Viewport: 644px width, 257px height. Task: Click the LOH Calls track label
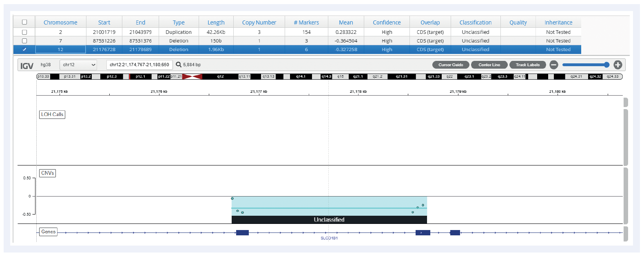[x=52, y=114]
